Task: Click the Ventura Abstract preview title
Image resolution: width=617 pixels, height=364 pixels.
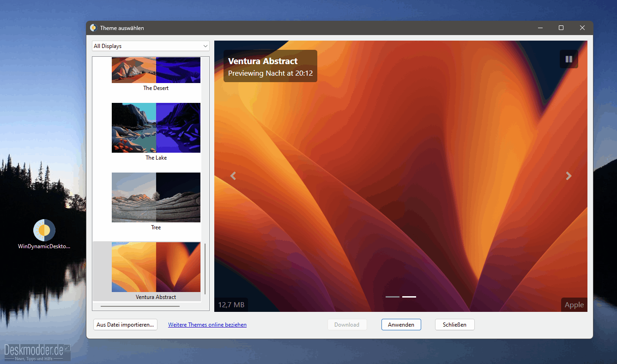Action: [x=263, y=61]
